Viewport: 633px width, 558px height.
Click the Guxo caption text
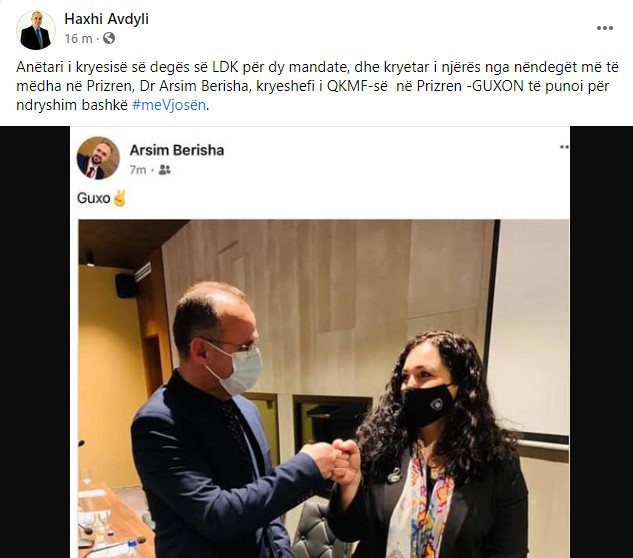tap(93, 198)
